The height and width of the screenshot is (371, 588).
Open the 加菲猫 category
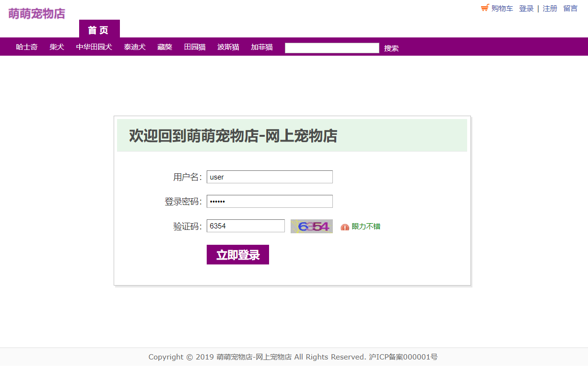click(x=261, y=47)
